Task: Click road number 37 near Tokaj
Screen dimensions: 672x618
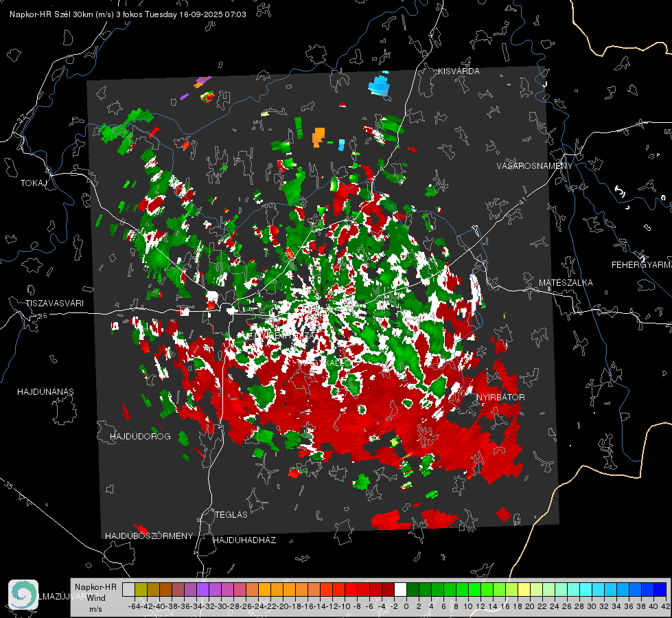Action: click(22, 117)
